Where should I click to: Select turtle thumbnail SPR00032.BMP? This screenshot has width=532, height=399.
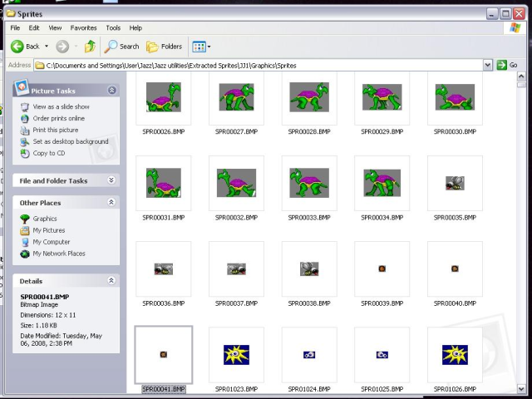click(x=236, y=183)
